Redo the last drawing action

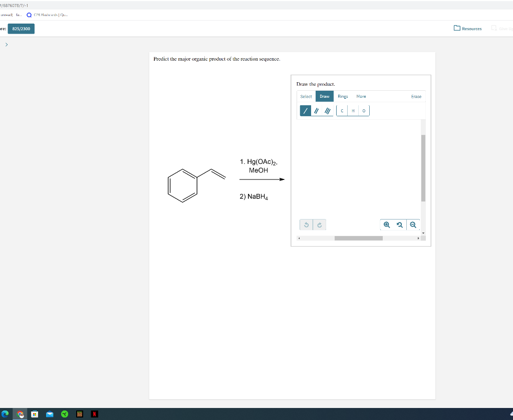pos(320,225)
